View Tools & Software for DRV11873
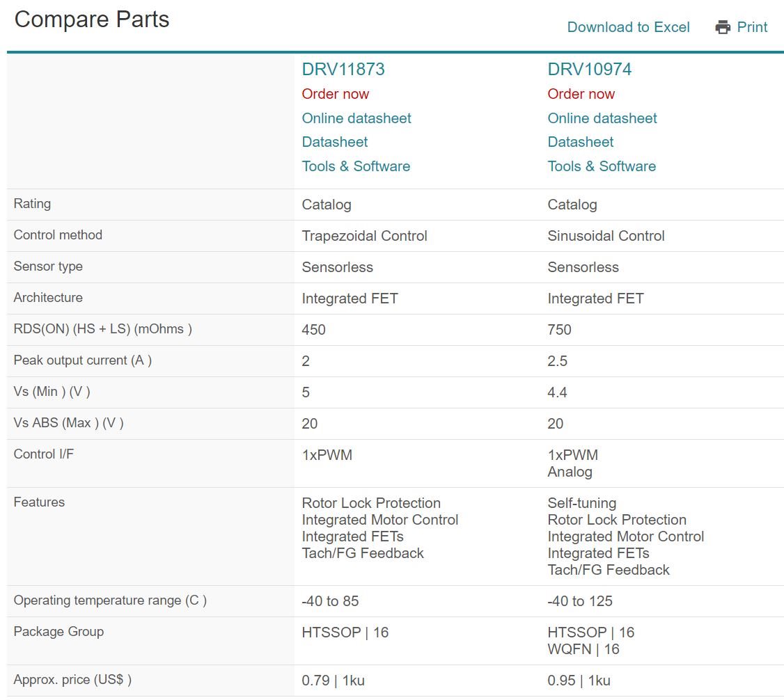 tap(356, 166)
